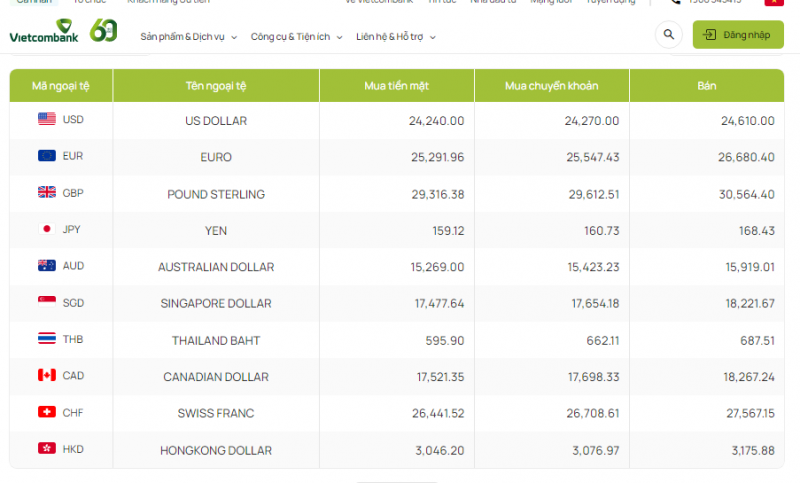Open the search magnifier icon
Screen dimensions: 800x483
coord(668,36)
